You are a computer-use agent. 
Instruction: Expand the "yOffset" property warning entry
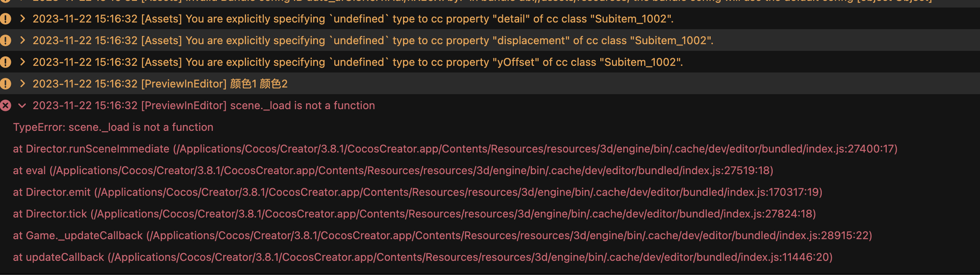(22, 62)
